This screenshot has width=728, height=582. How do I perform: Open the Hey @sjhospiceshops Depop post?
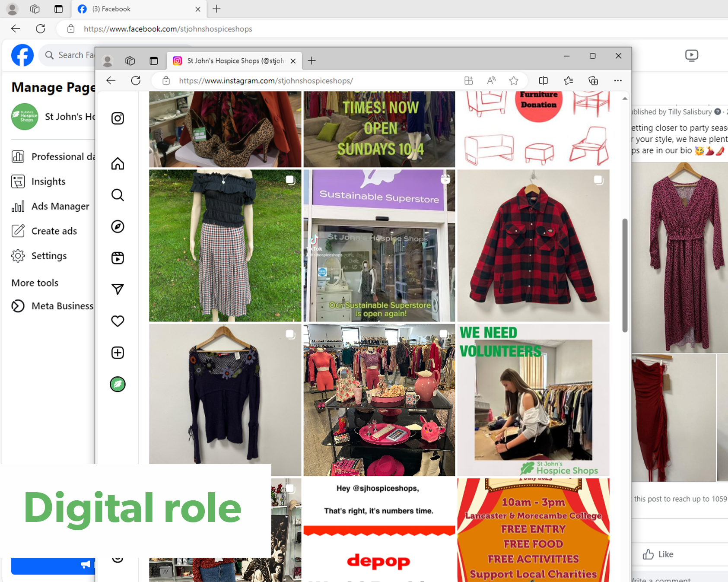tap(379, 530)
